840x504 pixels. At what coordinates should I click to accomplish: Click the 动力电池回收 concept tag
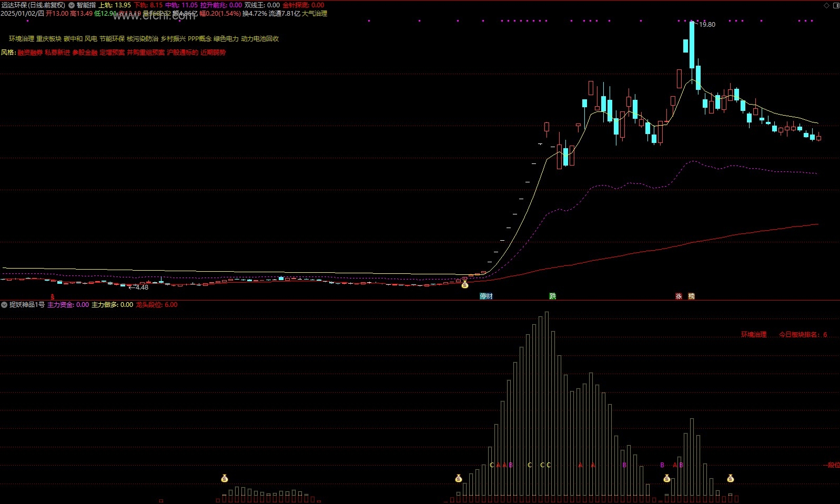260,39
